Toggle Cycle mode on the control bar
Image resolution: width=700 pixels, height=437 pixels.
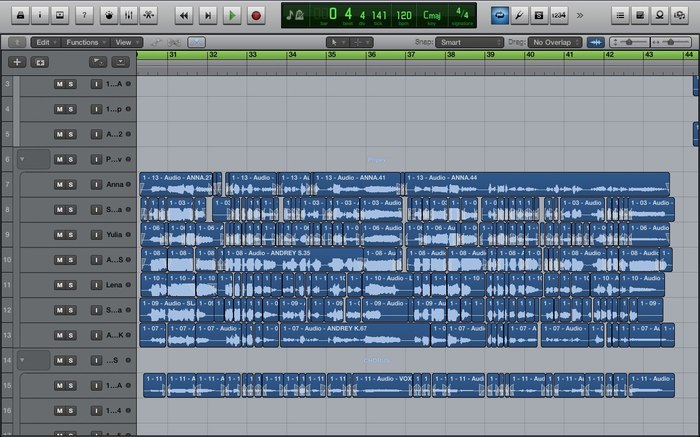click(499, 15)
